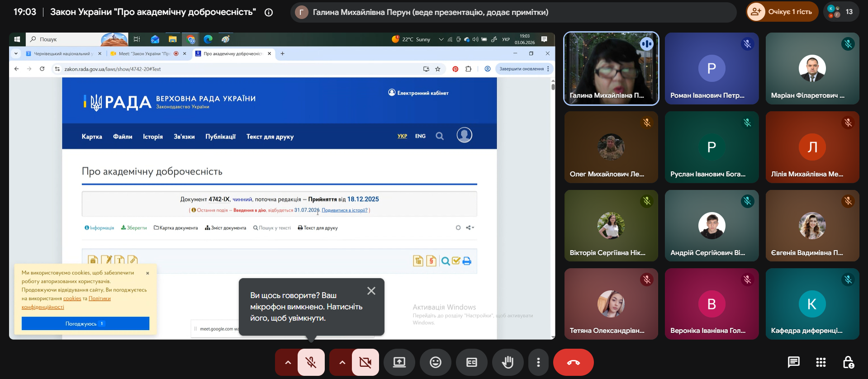Raise your hand

point(508,362)
